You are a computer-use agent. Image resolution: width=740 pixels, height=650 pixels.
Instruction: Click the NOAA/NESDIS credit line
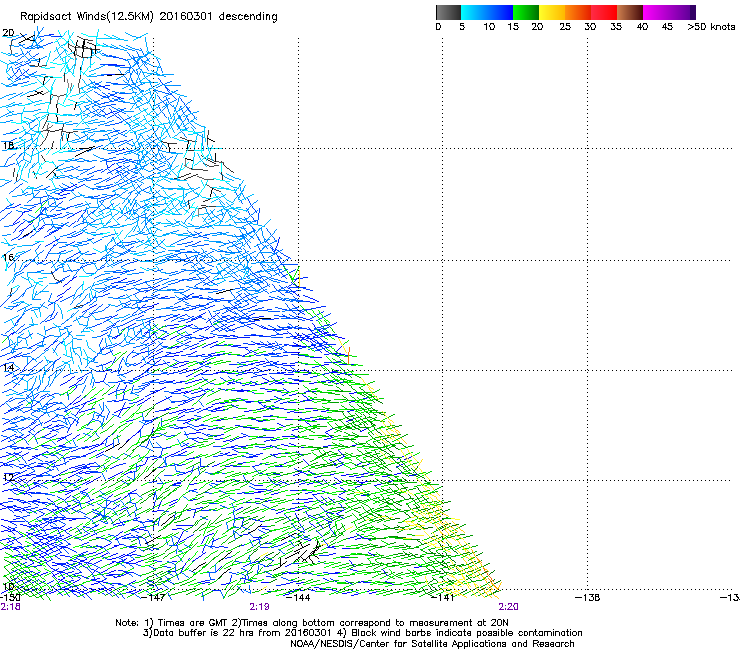[432, 644]
